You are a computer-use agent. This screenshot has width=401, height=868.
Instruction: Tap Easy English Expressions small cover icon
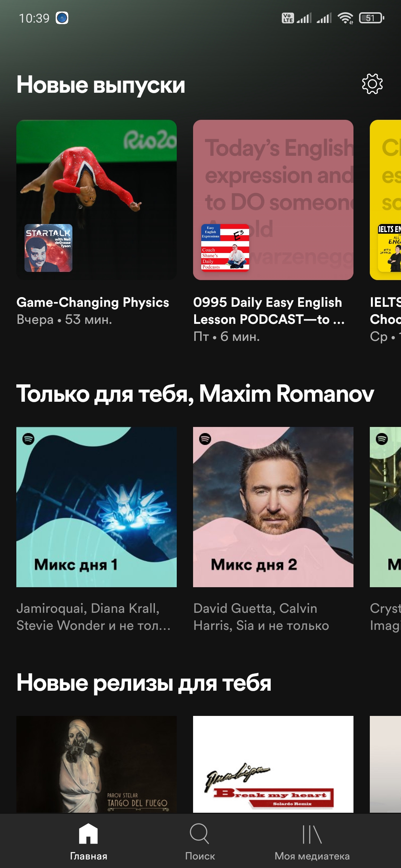pyautogui.click(x=225, y=248)
